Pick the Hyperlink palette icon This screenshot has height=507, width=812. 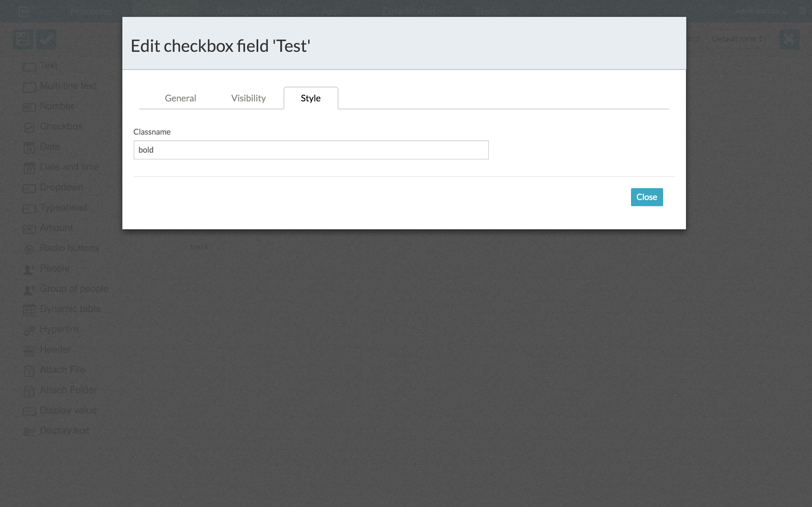click(29, 330)
